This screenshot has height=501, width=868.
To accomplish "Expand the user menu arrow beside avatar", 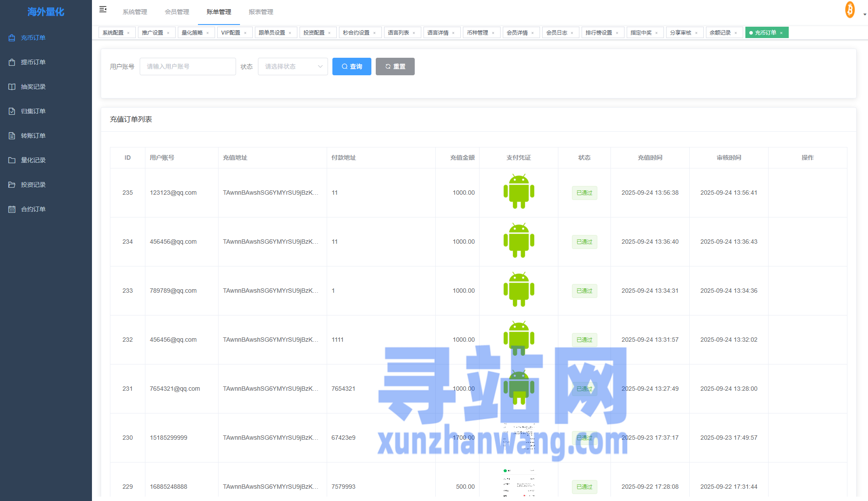I will (864, 14).
